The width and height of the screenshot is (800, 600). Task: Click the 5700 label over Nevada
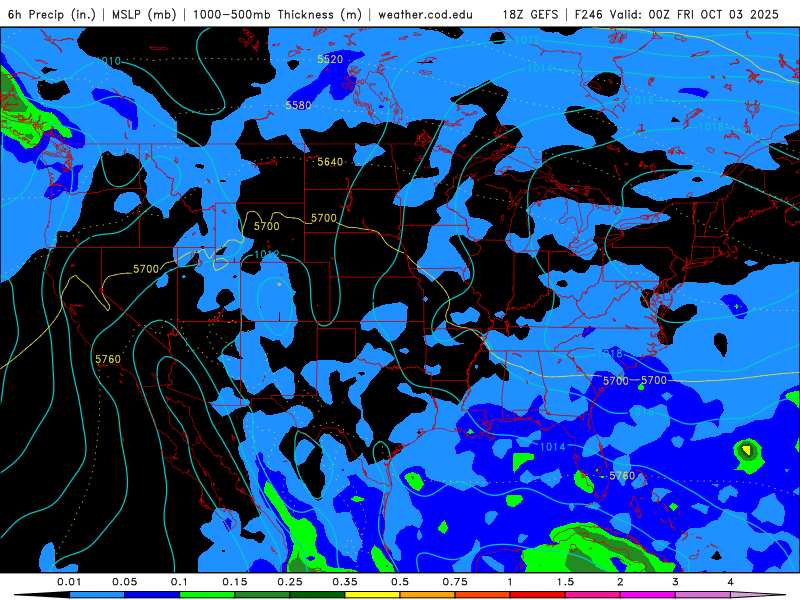coord(146,269)
